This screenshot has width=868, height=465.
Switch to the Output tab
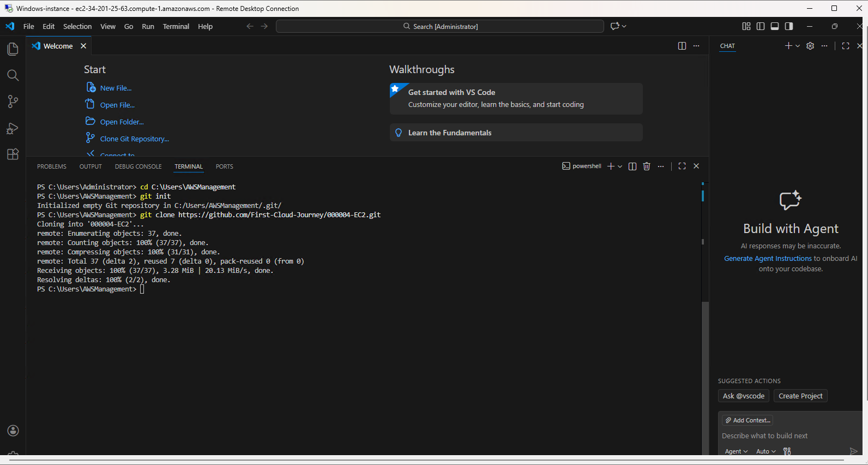pyautogui.click(x=91, y=166)
